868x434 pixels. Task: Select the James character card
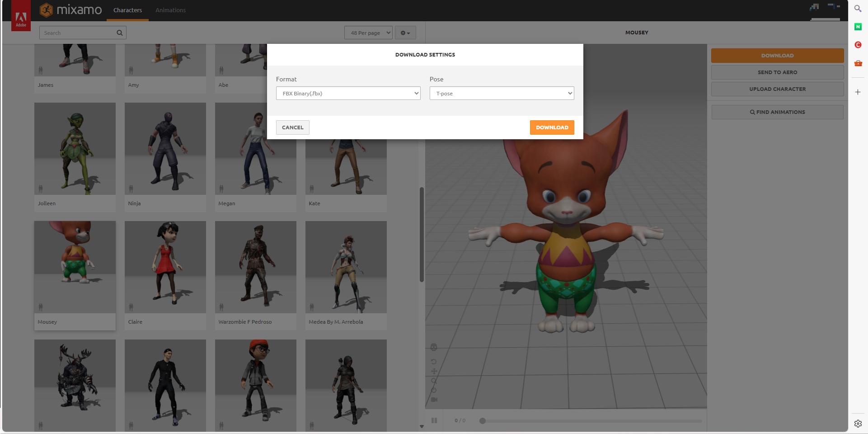(x=75, y=69)
